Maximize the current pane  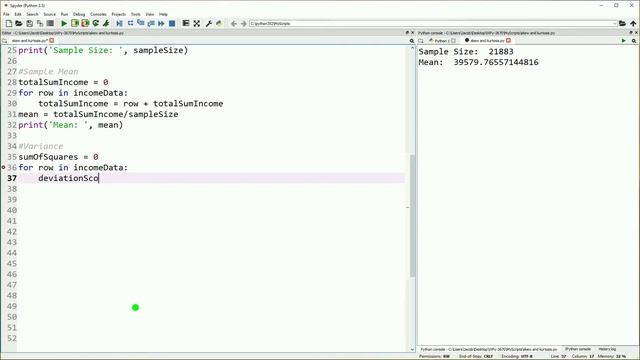186,24
